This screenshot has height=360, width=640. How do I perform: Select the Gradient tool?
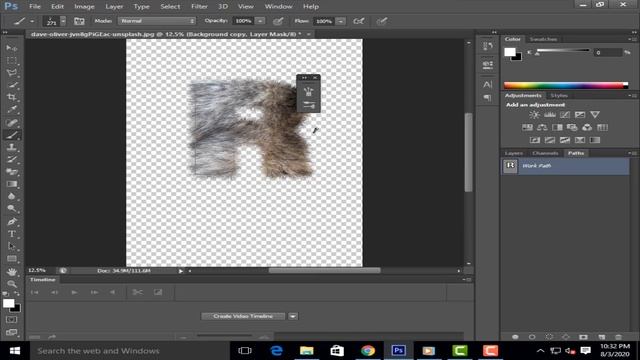(x=11, y=184)
